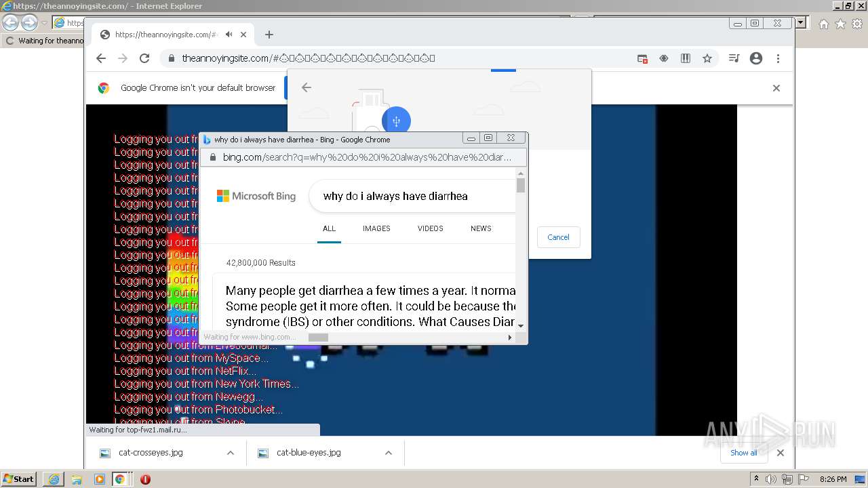868x488 pixels.
Task: Click the horizontal scrollbar thumb in Bing popup
Action: click(318, 337)
